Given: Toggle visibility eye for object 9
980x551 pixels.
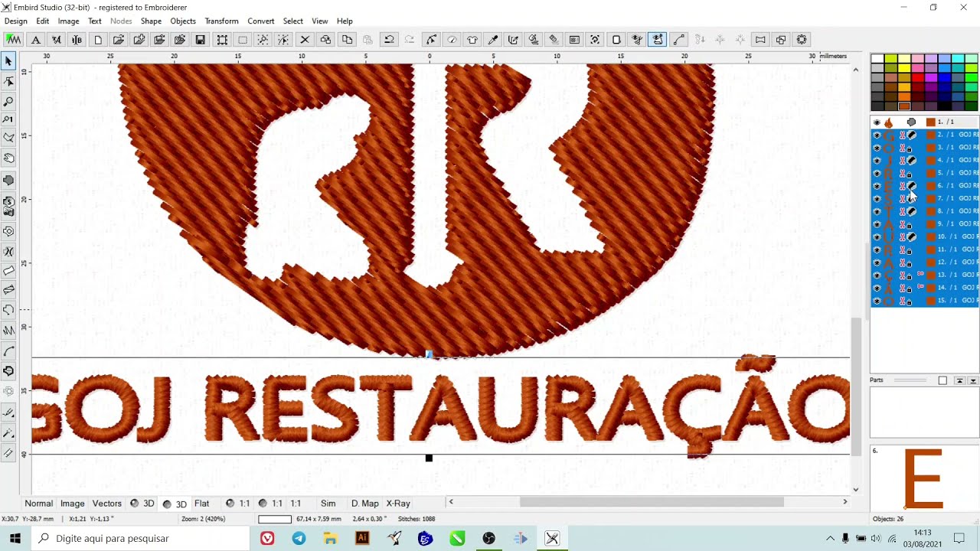Looking at the screenshot, I should pos(877,224).
